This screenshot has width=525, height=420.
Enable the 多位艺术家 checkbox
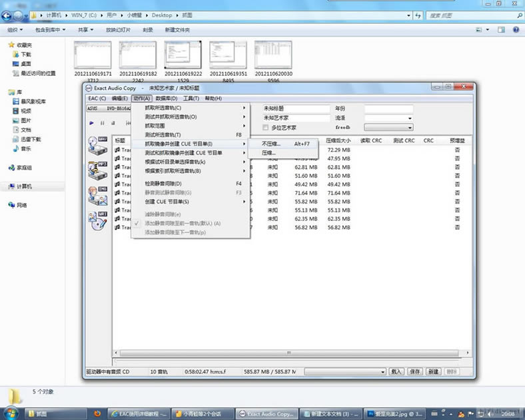tap(266, 127)
